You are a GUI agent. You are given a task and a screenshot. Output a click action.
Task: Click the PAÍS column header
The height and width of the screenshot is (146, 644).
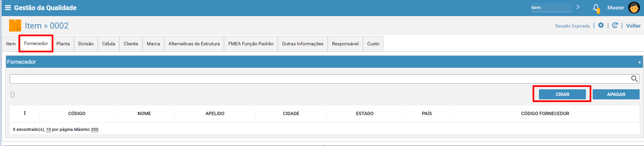pos(427,113)
